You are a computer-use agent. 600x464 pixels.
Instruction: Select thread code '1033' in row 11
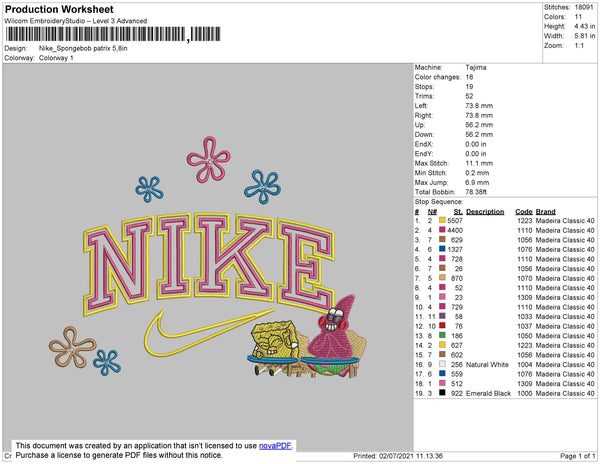[x=525, y=316]
